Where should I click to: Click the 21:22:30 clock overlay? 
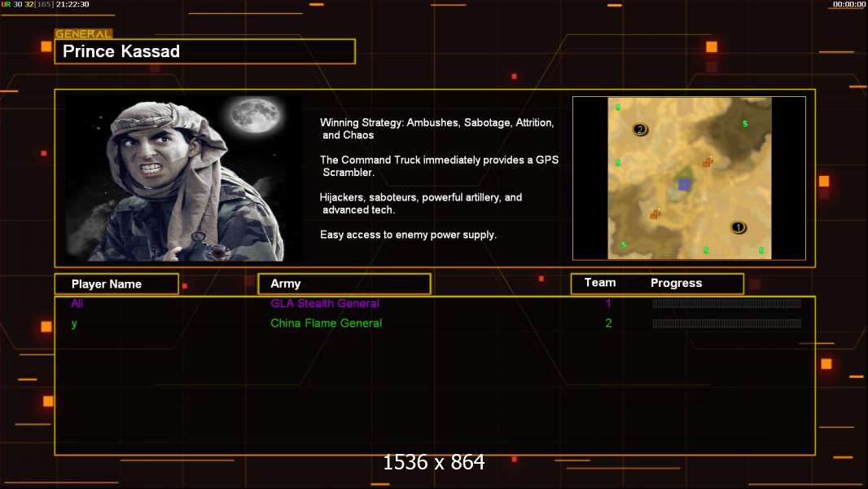pos(72,4)
